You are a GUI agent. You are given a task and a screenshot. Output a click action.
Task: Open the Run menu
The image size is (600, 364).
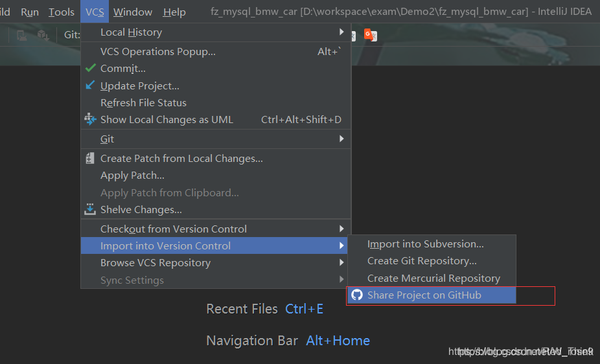tap(30, 12)
